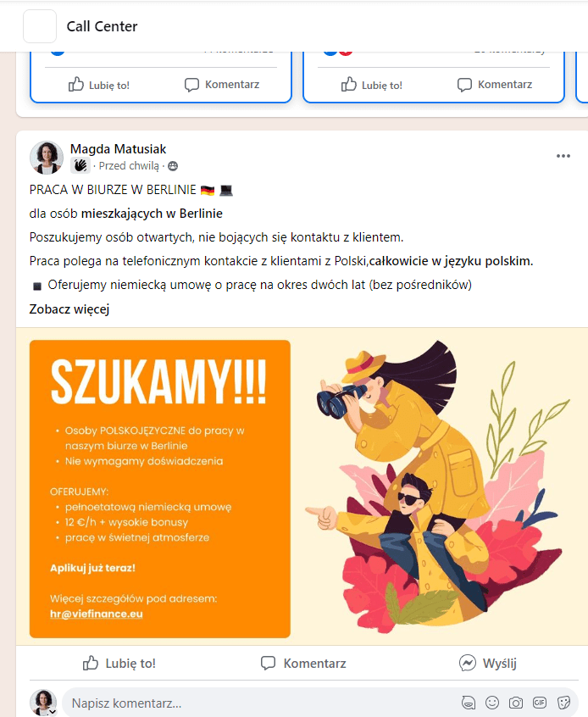Click the waving hand badge under Magda's name
Screen dimensions: 588x717
(x=80, y=165)
